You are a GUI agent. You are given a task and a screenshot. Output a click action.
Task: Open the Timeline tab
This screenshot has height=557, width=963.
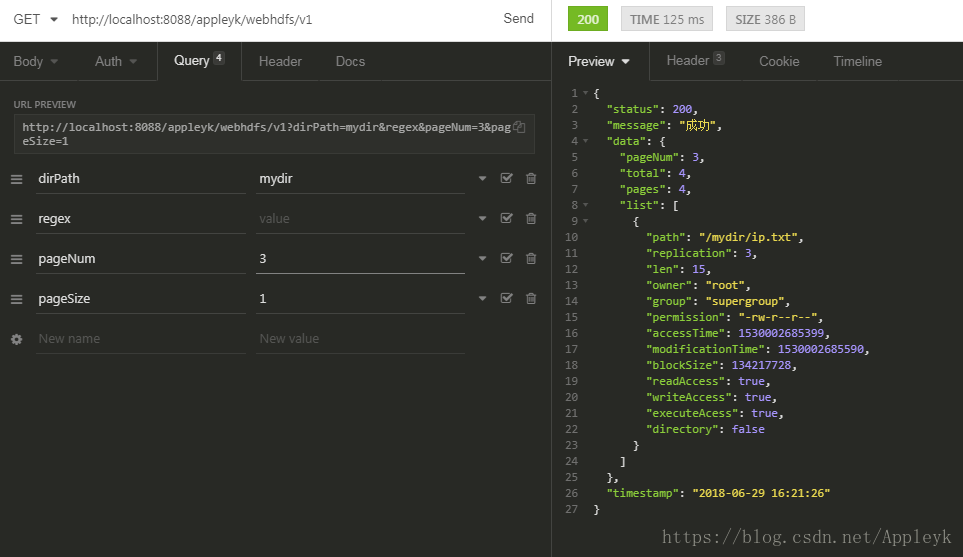(857, 61)
